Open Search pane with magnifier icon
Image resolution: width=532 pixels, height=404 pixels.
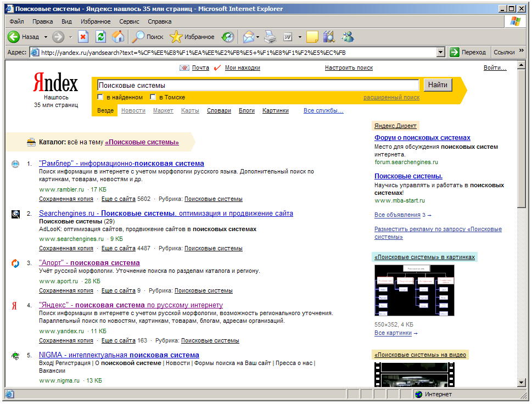(x=138, y=37)
